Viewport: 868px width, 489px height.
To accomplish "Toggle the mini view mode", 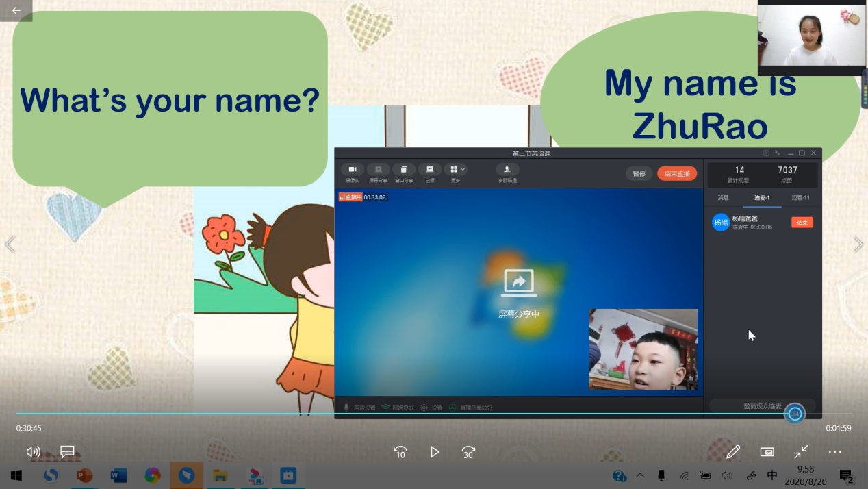I will (767, 452).
